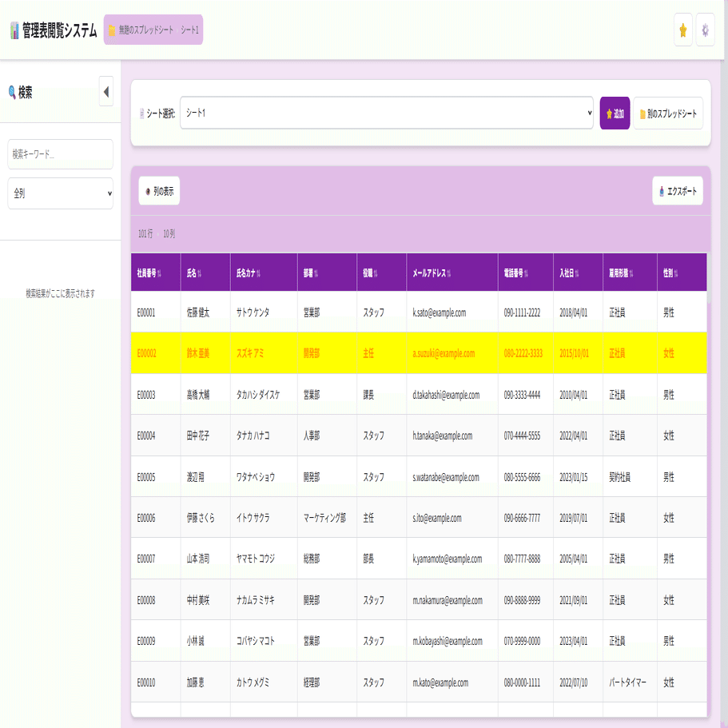Image resolution: width=728 pixels, height=728 pixels.
Task: Click the タナカ ハナコ cell
Action: pos(264,436)
